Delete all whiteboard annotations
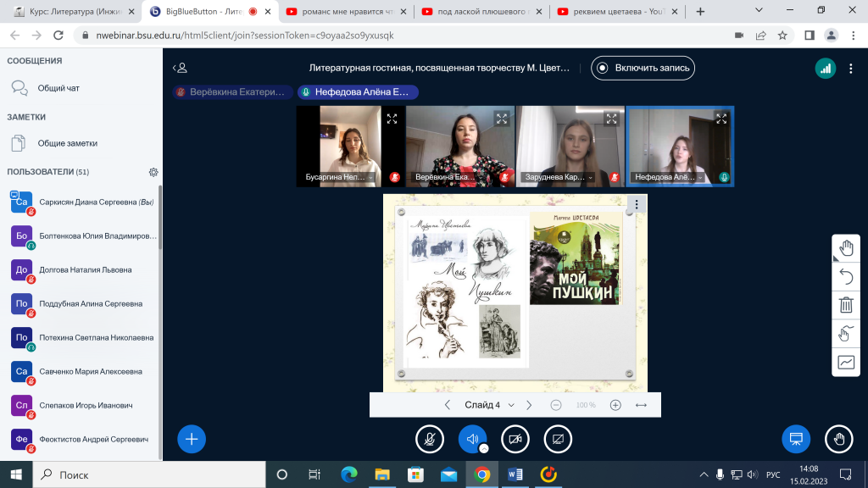868x488 pixels. click(x=846, y=305)
